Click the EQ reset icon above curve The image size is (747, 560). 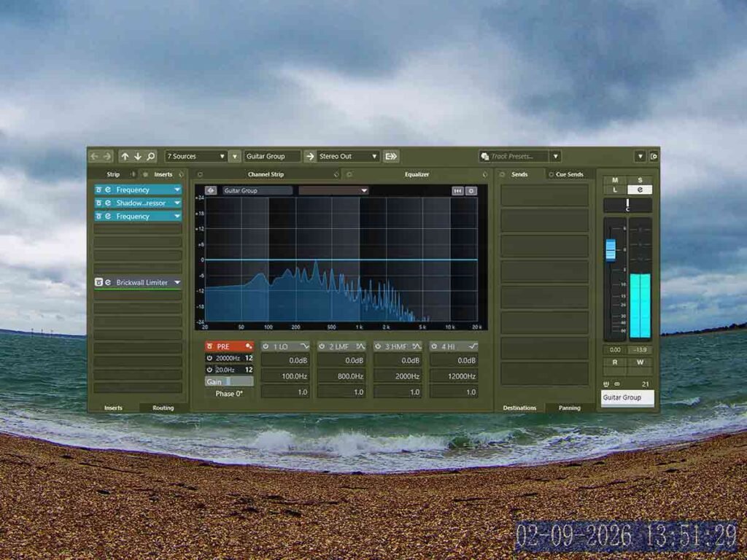pyautogui.click(x=457, y=190)
